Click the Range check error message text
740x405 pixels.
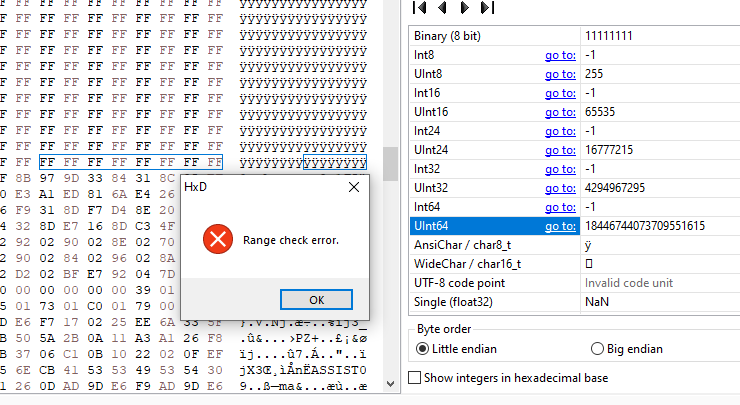click(x=291, y=240)
